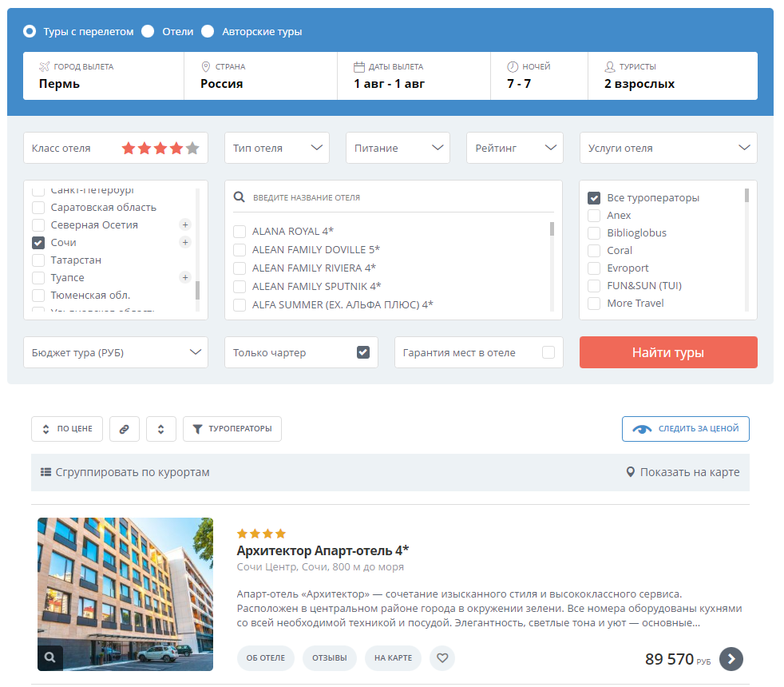This screenshot has width=784, height=687.
Task: Select the Отели radio button
Action: tap(148, 31)
